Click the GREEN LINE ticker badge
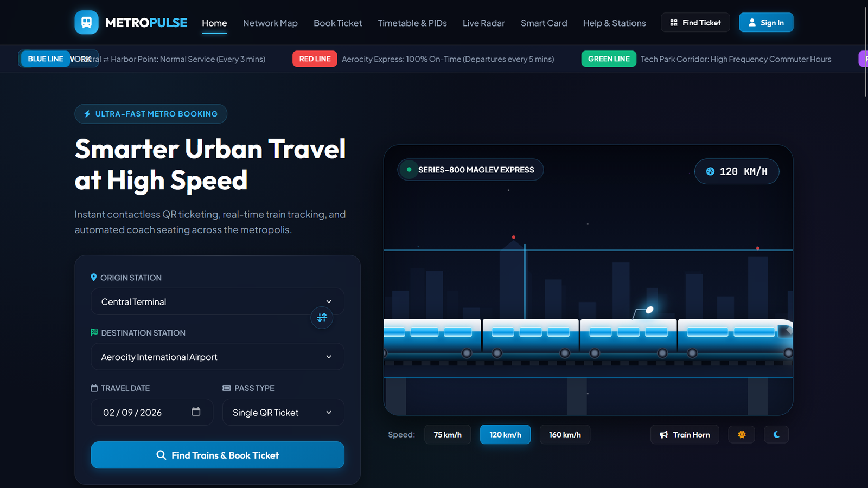The width and height of the screenshot is (868, 488). coord(609,59)
